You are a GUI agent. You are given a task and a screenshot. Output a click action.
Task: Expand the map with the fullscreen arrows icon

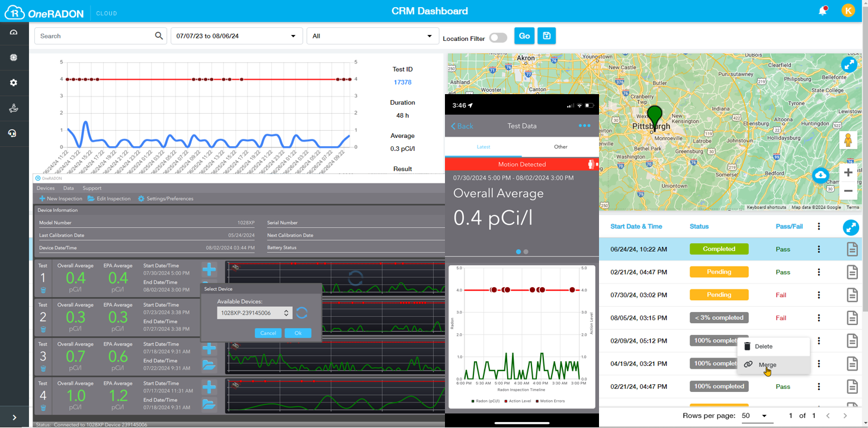coord(849,64)
